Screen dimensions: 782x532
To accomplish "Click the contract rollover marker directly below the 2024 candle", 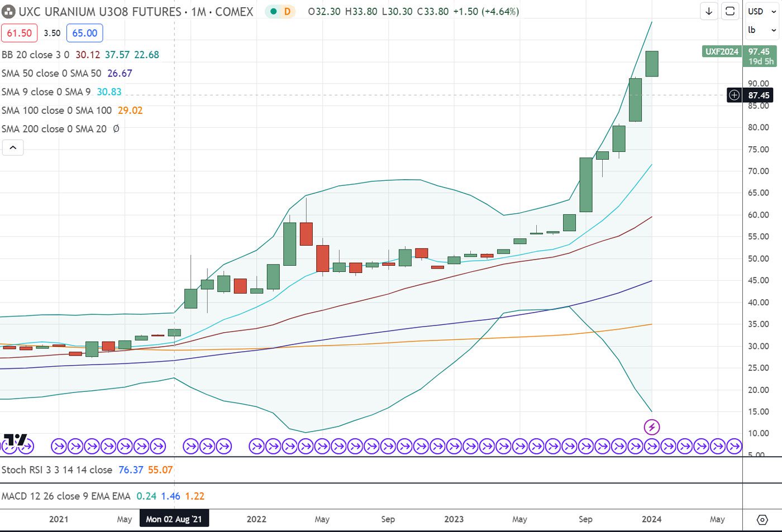I will coord(652,446).
